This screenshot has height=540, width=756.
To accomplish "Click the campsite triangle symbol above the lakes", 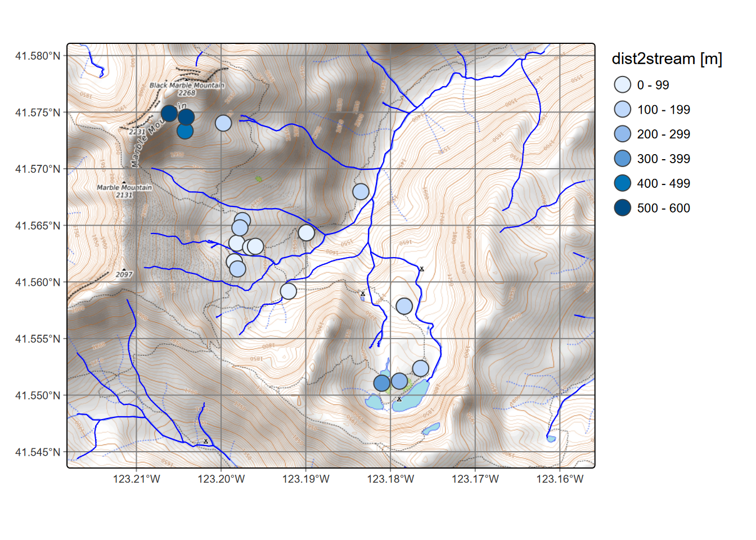I will point(399,398).
